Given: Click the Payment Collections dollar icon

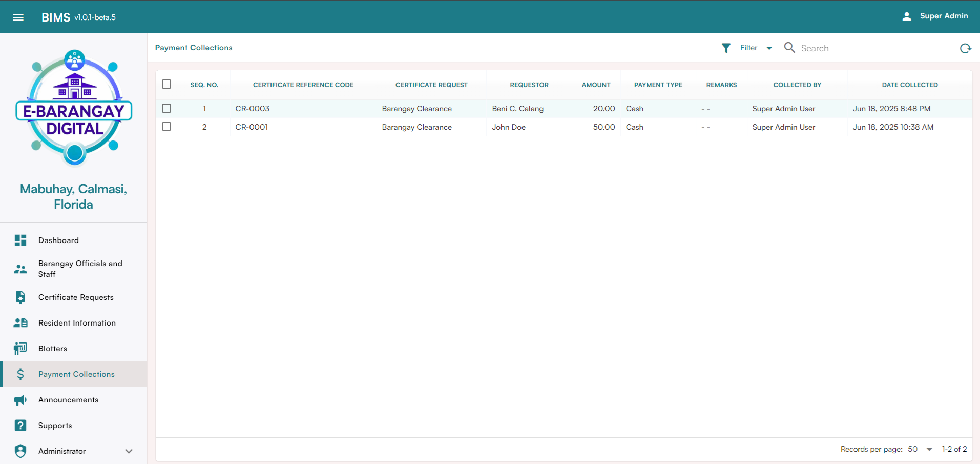Looking at the screenshot, I should (20, 374).
